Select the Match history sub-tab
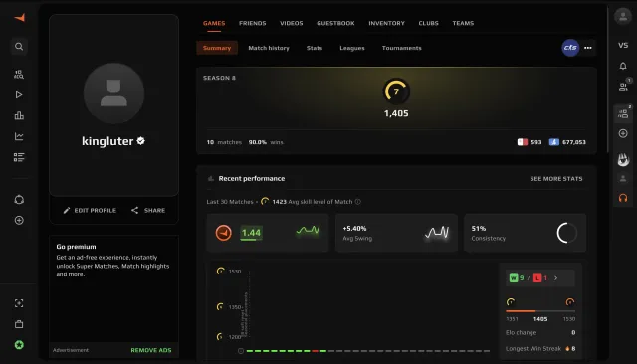The height and width of the screenshot is (364, 637). click(x=269, y=48)
